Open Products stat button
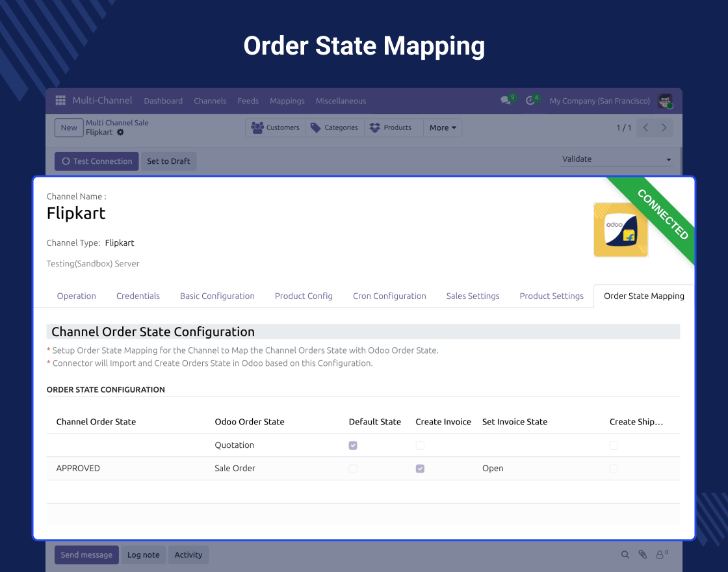The width and height of the screenshot is (728, 572). pos(394,127)
